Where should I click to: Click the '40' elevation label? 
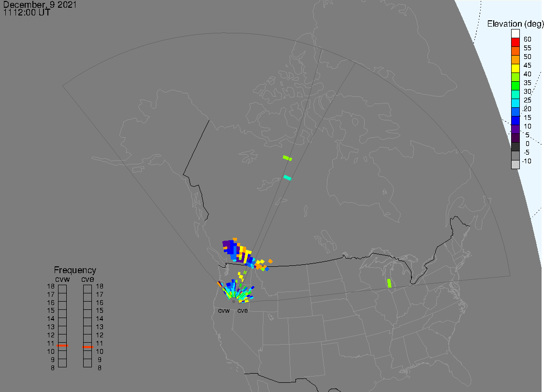(528, 74)
